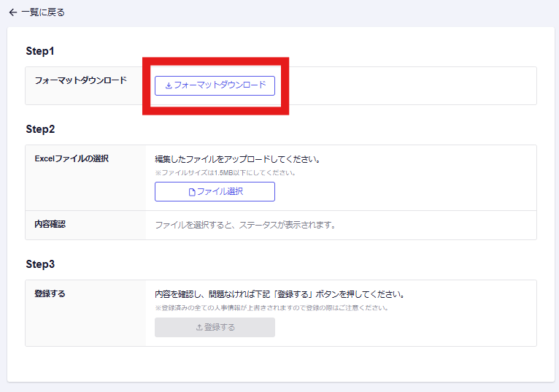Click the download icon inside フォーマットダウンロード button
This screenshot has width=559, height=392.
[169, 85]
